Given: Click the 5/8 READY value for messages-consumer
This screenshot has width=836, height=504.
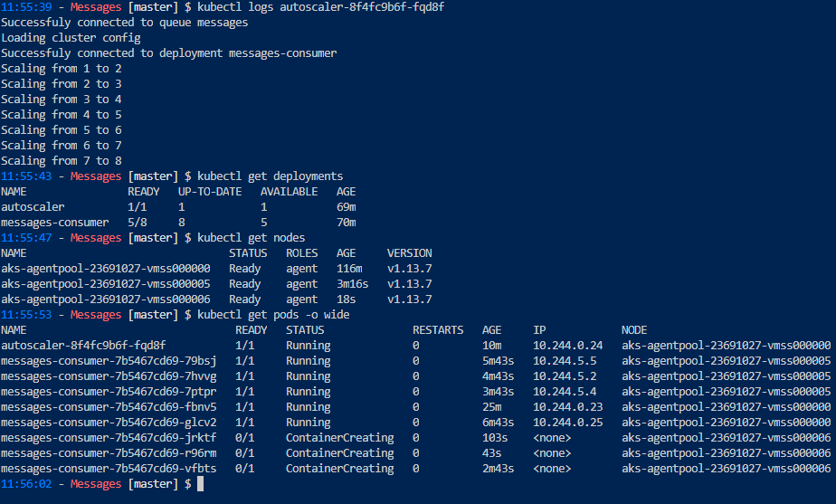Looking at the screenshot, I should [137, 223].
